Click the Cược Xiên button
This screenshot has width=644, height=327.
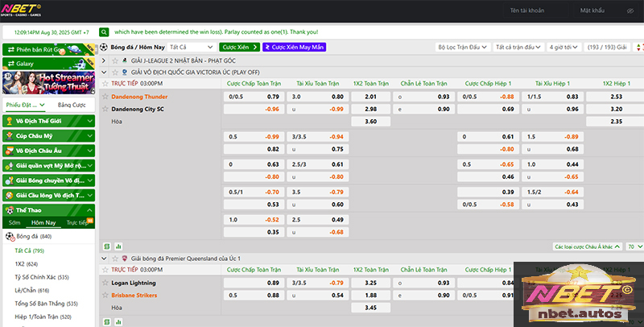(239, 48)
